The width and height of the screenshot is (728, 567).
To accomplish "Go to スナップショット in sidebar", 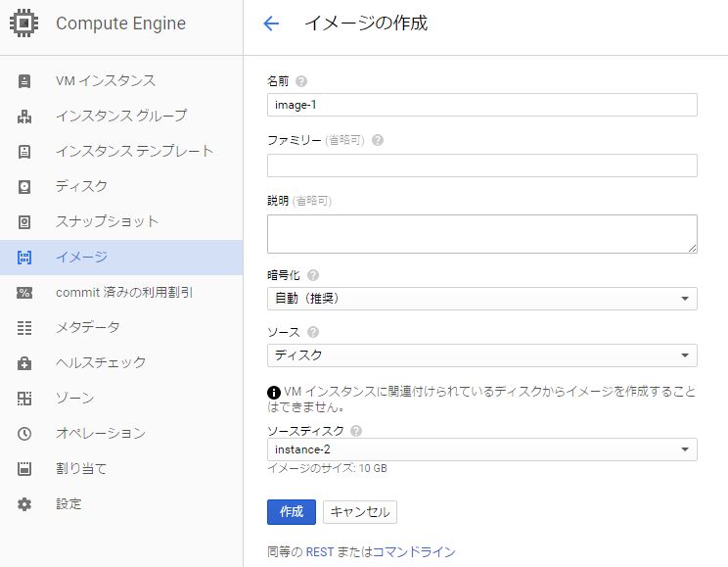I will point(121,222).
